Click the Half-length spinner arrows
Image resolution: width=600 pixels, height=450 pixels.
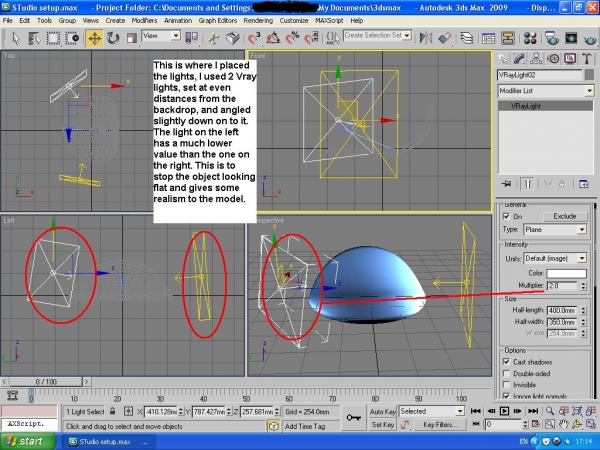tap(583, 310)
